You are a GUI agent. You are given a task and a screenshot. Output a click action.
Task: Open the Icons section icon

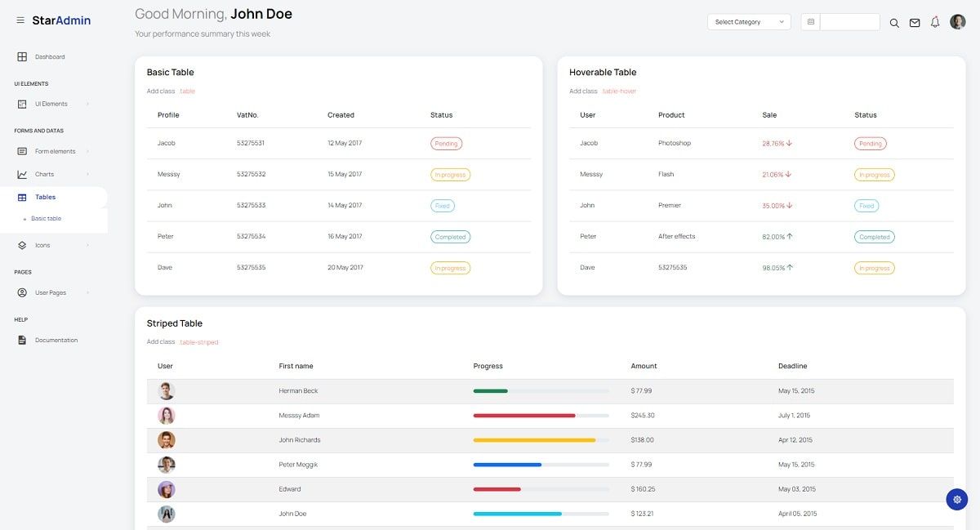[20, 244]
